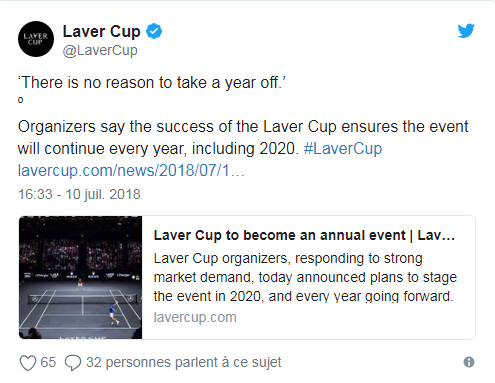Click the card description about market demand
This screenshot has width=495, height=383.
[305, 277]
